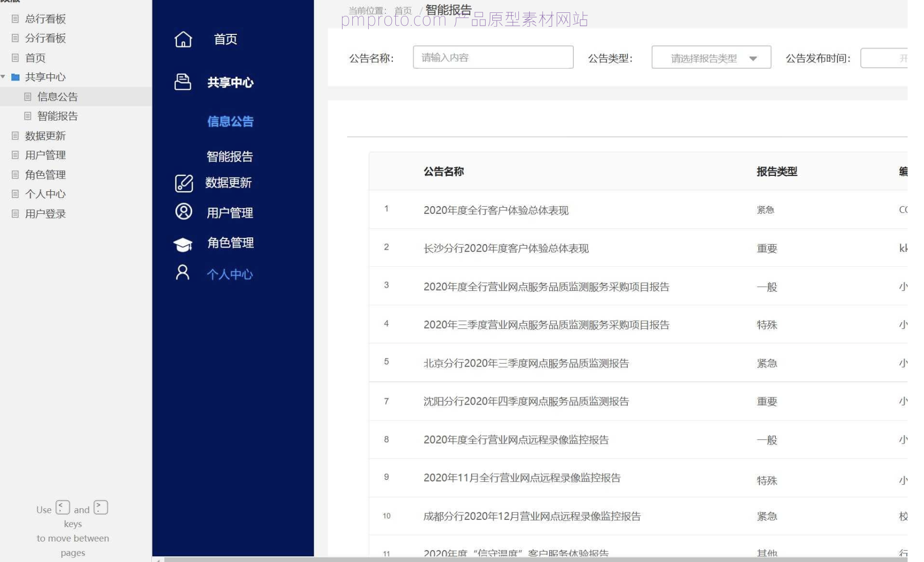
Task: Click the page icon beside 总行看板
Action: (x=15, y=18)
